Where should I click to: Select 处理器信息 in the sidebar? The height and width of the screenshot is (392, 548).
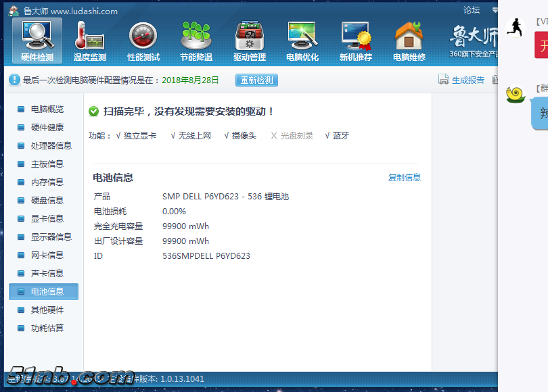pyautogui.click(x=51, y=145)
